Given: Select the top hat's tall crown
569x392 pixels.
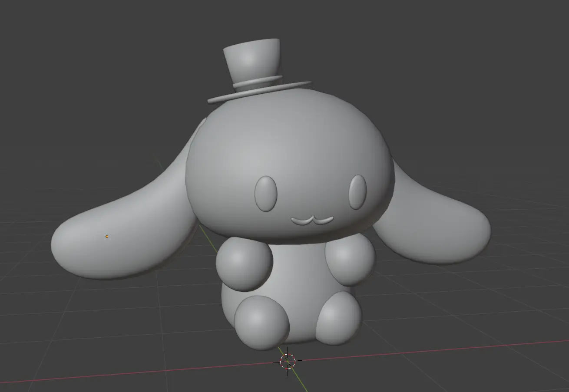Looking at the screenshot, I should point(252,60).
